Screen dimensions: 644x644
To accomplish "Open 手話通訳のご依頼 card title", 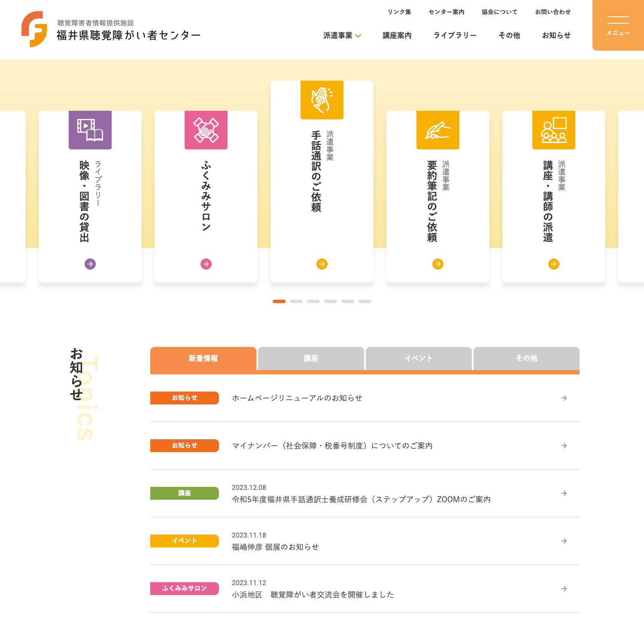I will click(316, 171).
